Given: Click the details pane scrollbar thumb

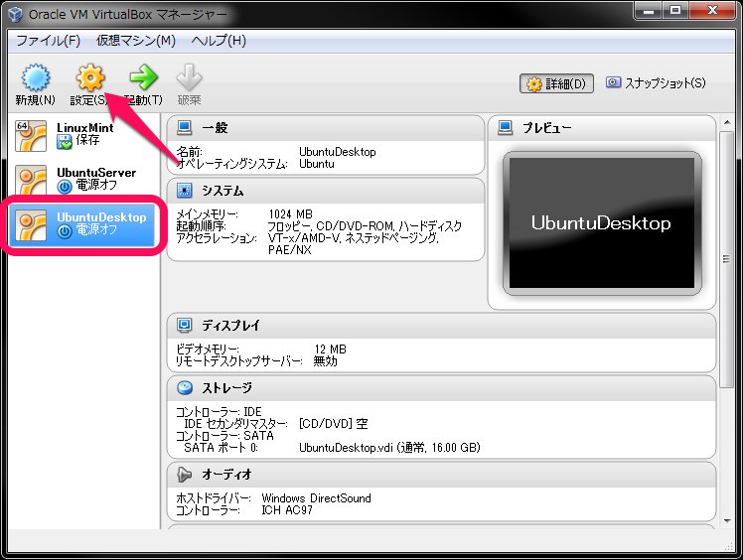Looking at the screenshot, I should point(727,259).
